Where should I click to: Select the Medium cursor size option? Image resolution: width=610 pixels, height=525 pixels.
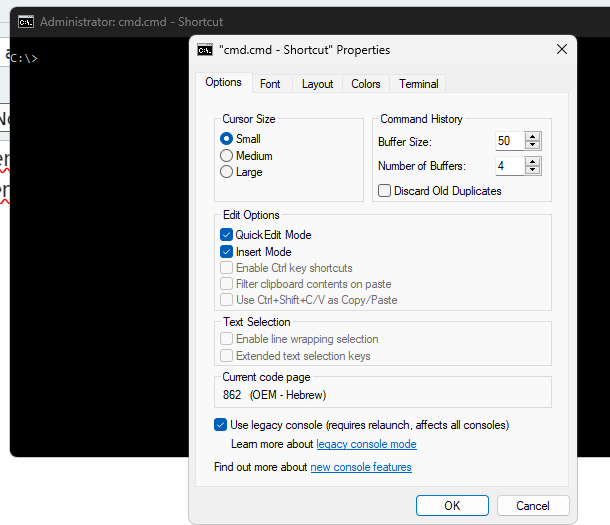click(x=227, y=156)
